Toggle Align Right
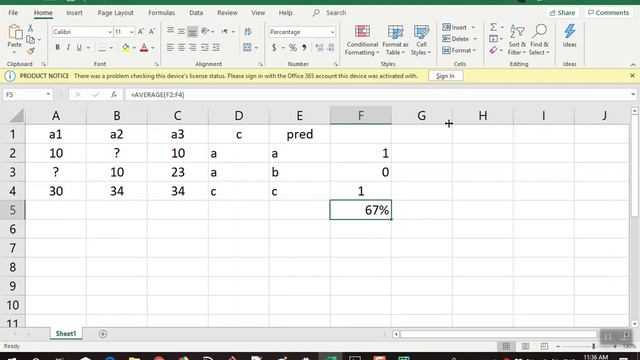 [192, 48]
